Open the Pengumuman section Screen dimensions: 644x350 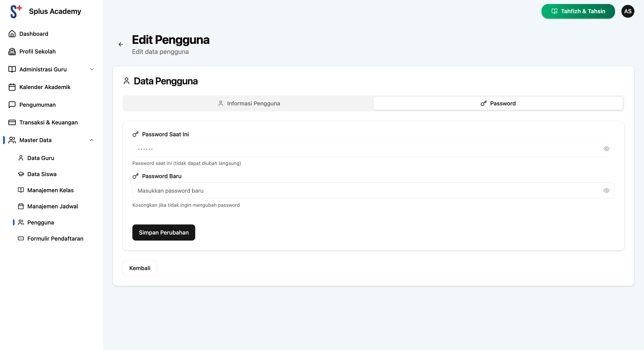38,105
